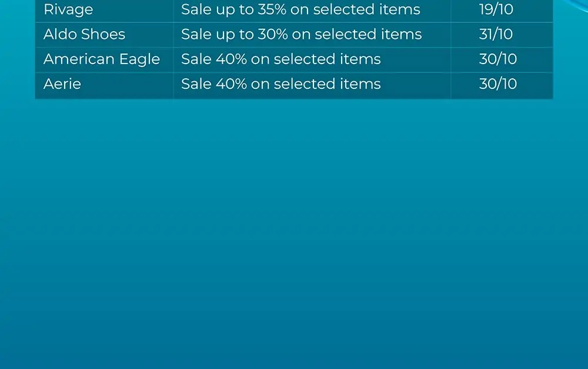Click the 30% figure in Aldo offer
588x369 pixels.
click(273, 34)
